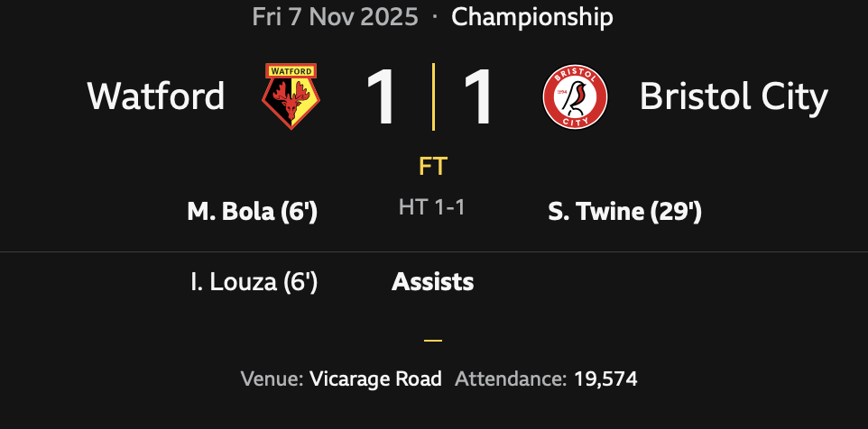Click the yellow divider between the scores
868x429 pixels.
(433, 96)
